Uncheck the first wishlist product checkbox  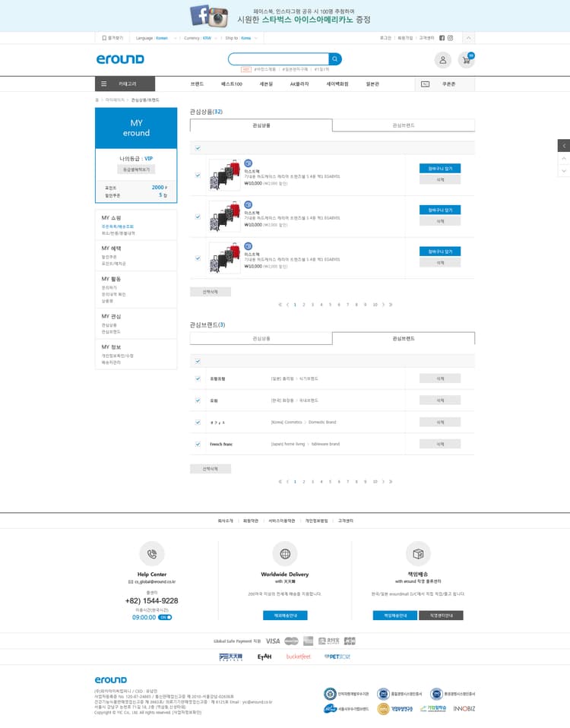coord(198,175)
